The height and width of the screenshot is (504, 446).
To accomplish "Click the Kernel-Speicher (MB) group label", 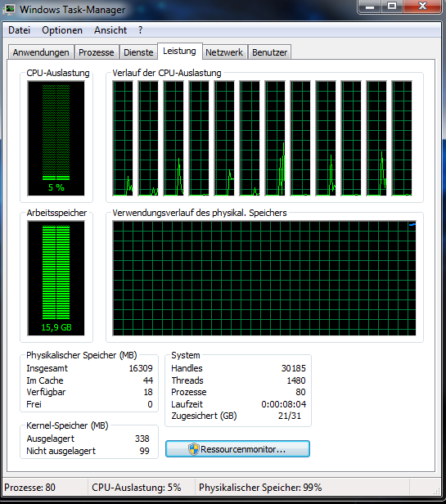I will (67, 425).
